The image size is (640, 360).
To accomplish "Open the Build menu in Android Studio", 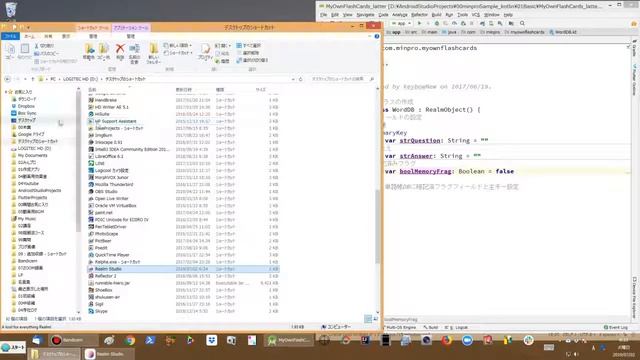I will pyautogui.click(x=436, y=15).
